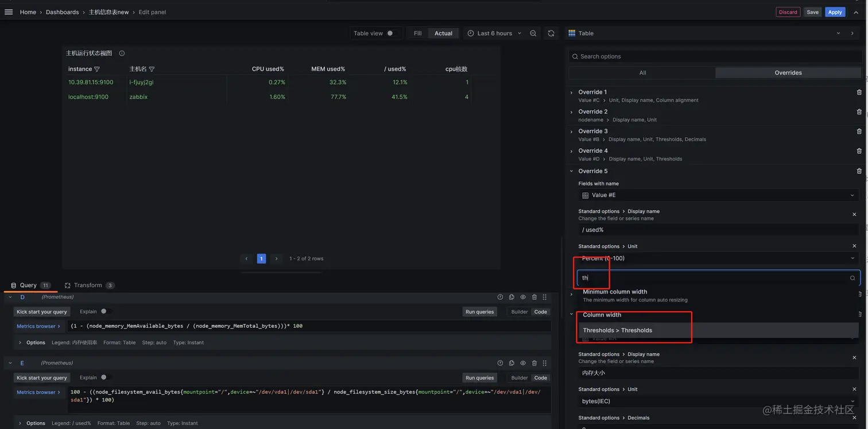This screenshot has width=868, height=429.
Task: Hide query D using the eye icon
Action: [523, 297]
